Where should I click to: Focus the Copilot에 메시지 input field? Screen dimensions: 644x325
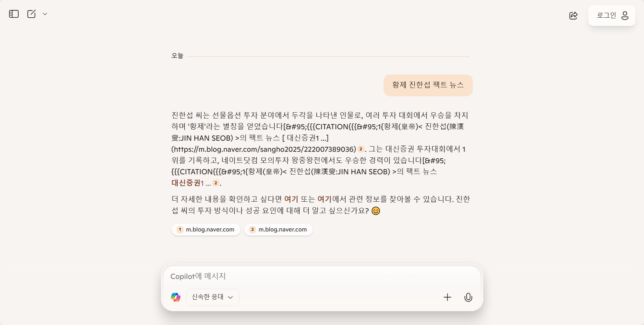pyautogui.click(x=322, y=276)
